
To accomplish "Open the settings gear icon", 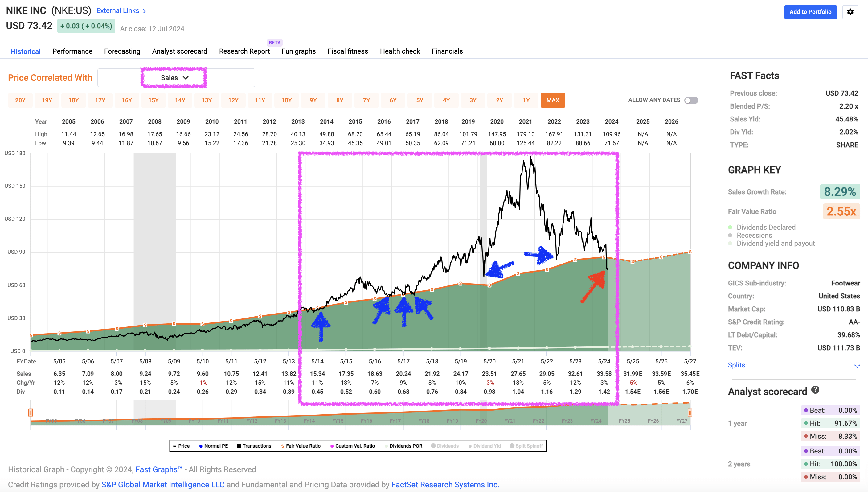I will [850, 12].
